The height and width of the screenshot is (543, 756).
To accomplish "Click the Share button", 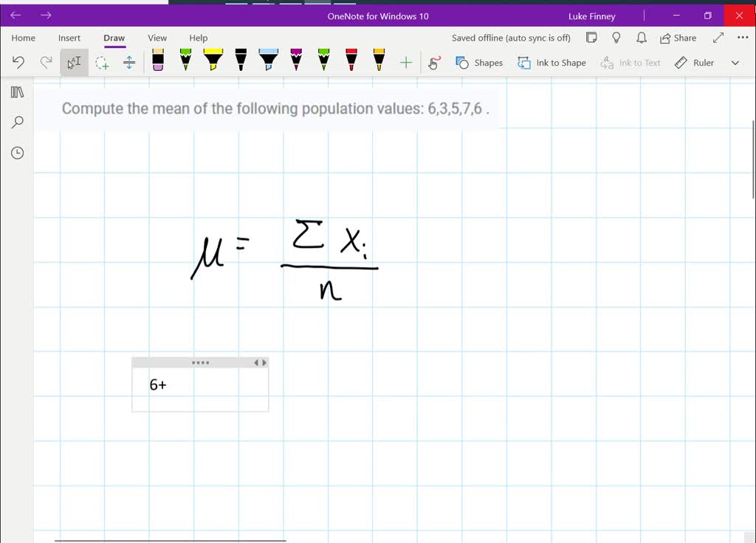I will [678, 38].
